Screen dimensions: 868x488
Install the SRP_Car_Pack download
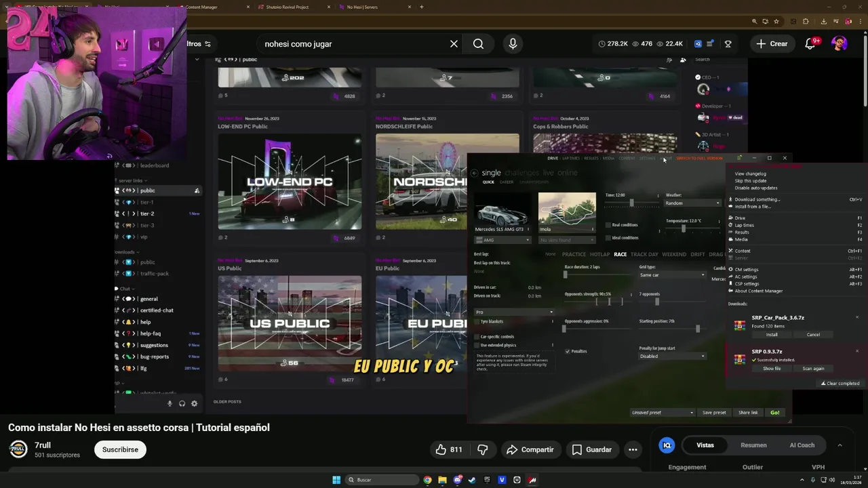pyautogui.click(x=772, y=335)
